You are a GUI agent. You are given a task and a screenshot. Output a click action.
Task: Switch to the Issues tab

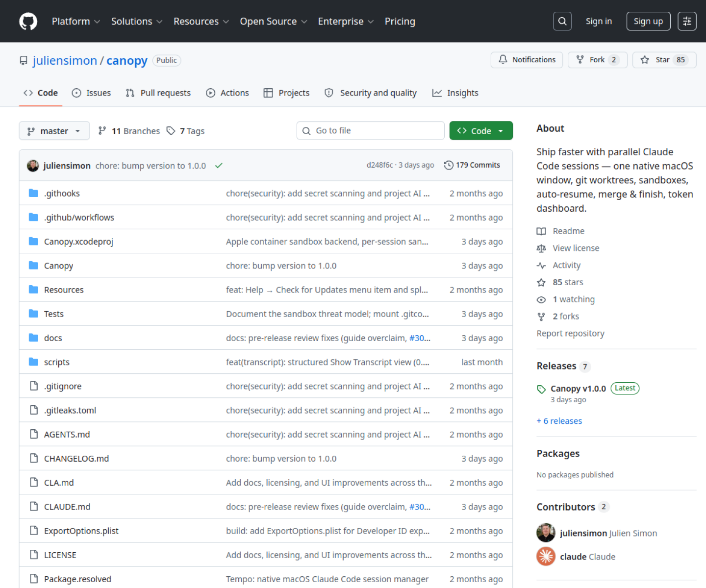coord(91,93)
